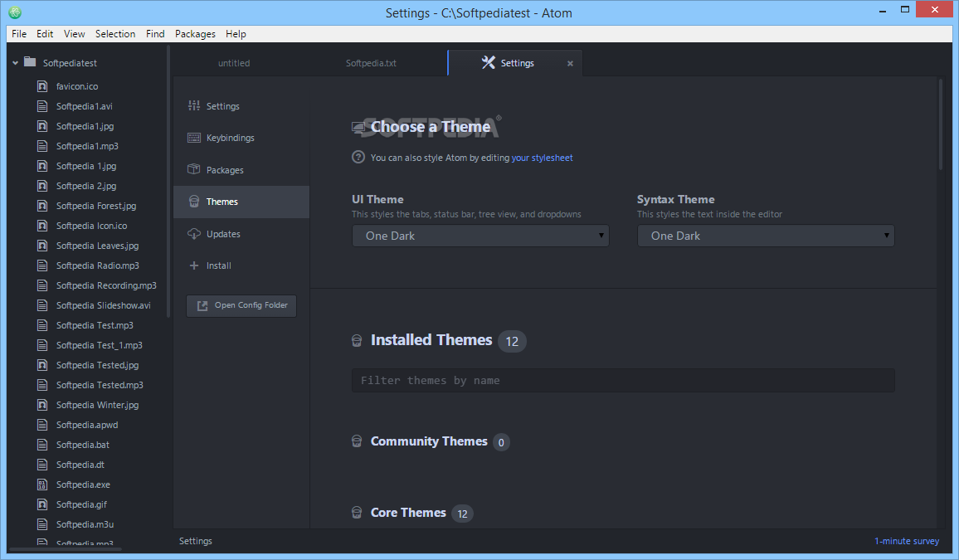Image resolution: width=959 pixels, height=560 pixels.
Task: Click the Installed Themes count badge 12
Action: pyautogui.click(x=512, y=341)
